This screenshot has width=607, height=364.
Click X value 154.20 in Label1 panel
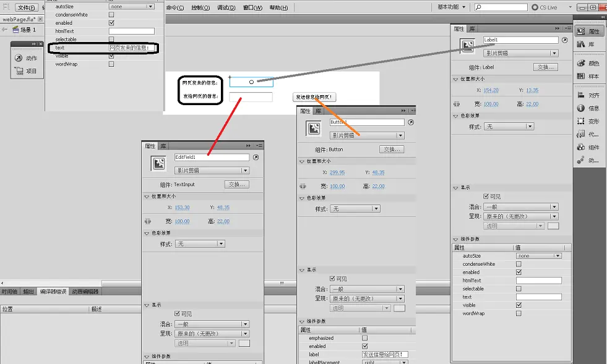pyautogui.click(x=491, y=90)
